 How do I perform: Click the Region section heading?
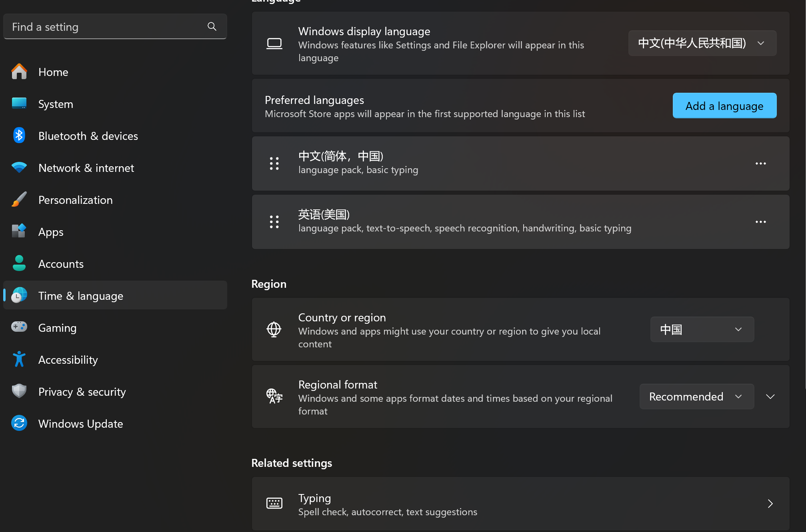pyautogui.click(x=269, y=284)
